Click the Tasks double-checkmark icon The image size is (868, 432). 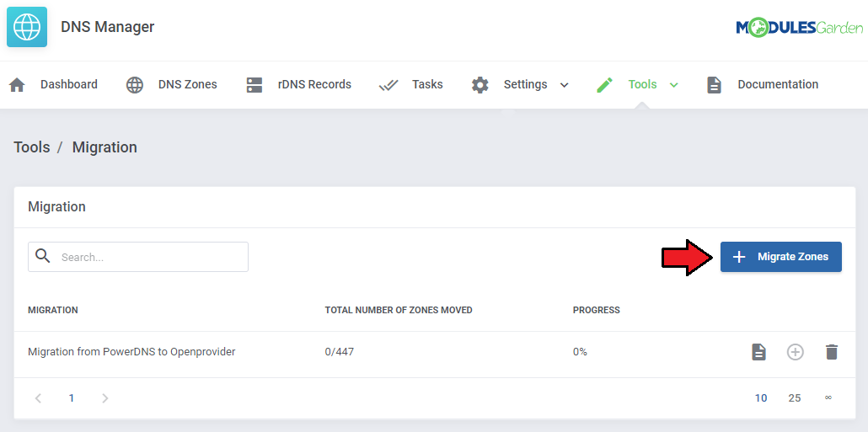click(x=388, y=85)
